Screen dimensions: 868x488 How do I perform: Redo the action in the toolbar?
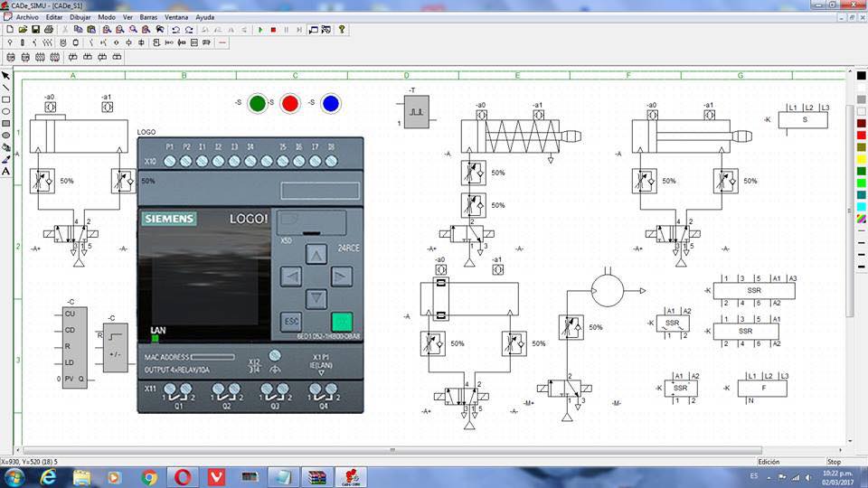189,29
